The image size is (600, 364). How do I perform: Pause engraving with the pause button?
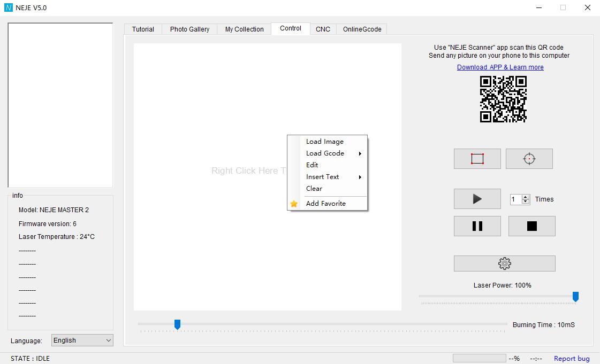coord(477,226)
